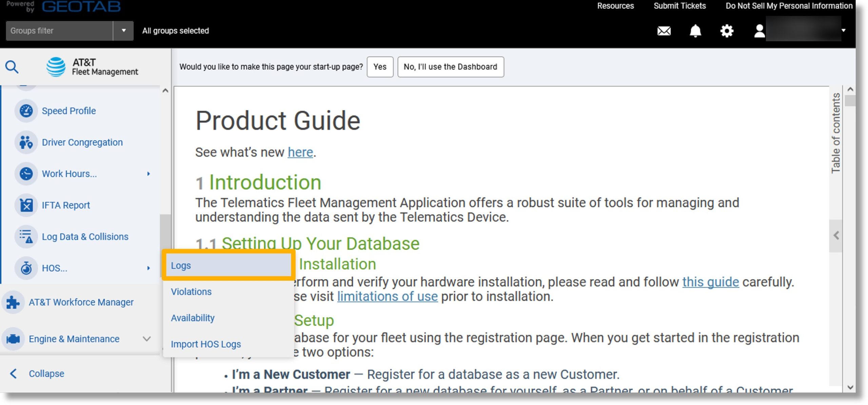Expand the Engine & Maintenance chevron
The image size is (868, 405).
pos(146,339)
